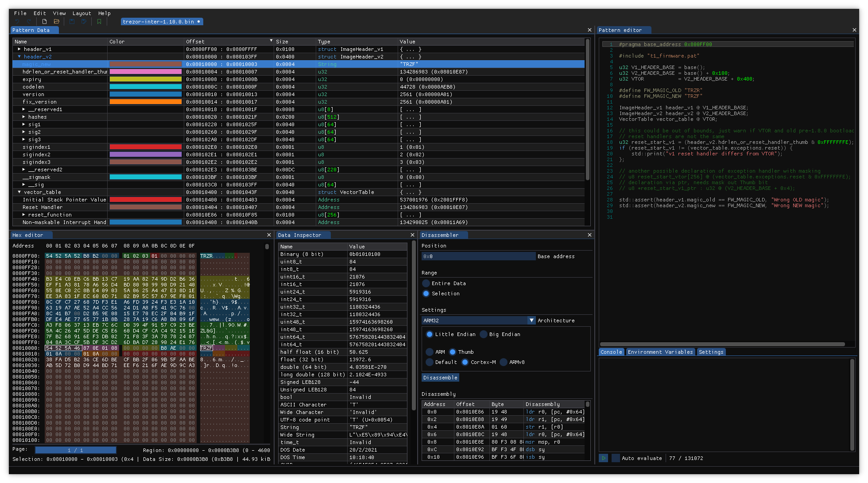This screenshot has height=483, width=868.
Task: Select ARM instruction mode
Action: 429,352
